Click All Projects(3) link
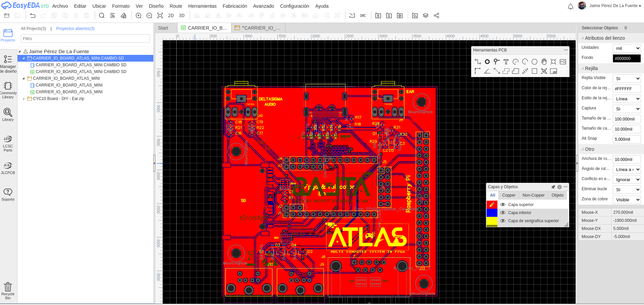This screenshot has width=644, height=305. click(33, 29)
